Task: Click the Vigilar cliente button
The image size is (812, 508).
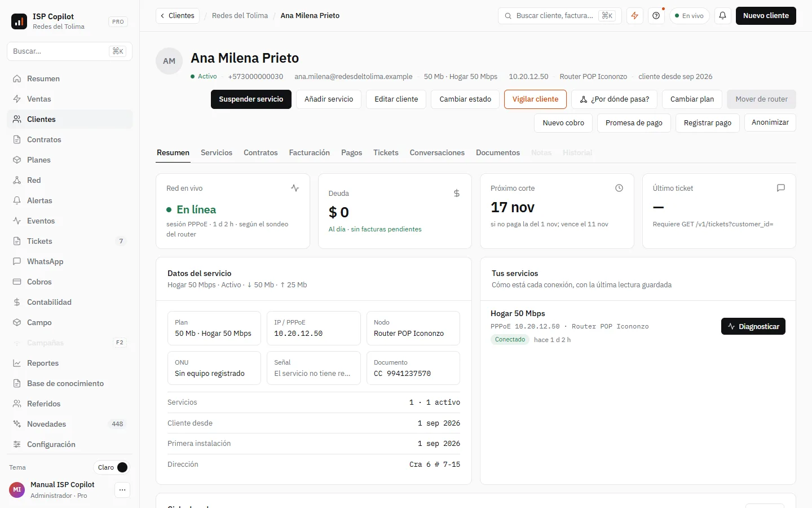Action: (x=535, y=99)
